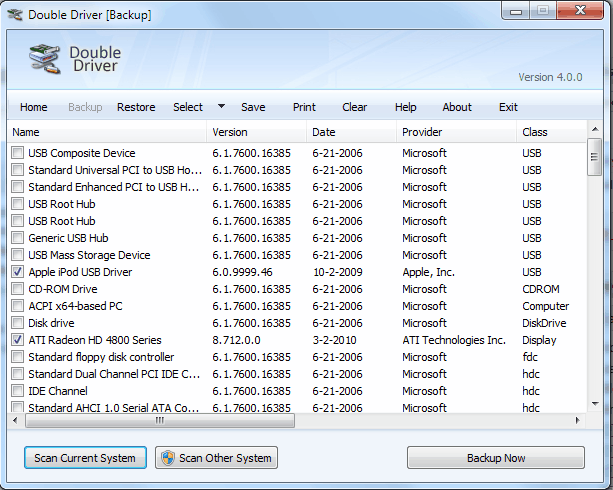Image resolution: width=613 pixels, height=490 pixels.
Task: Click the vertical scrollbar up arrow
Action: click(x=595, y=129)
